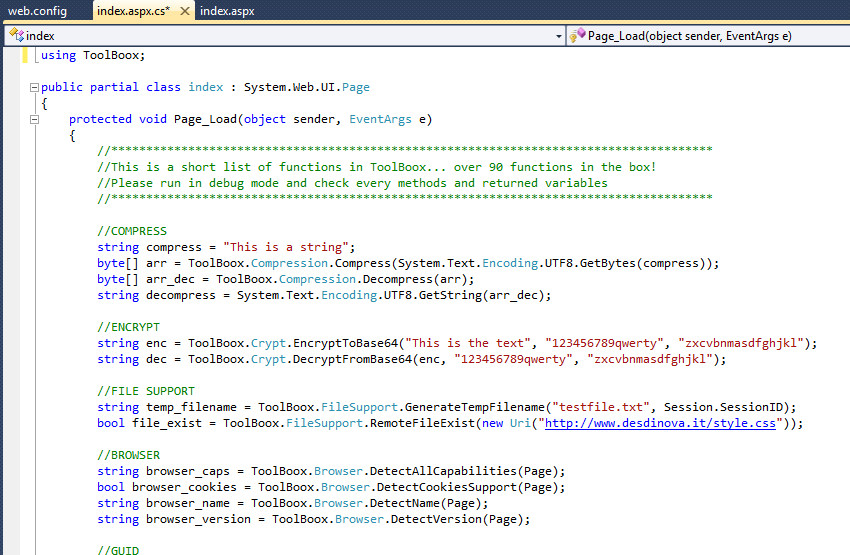Click the yellow change marker beside using ToolBox

[x=25, y=55]
